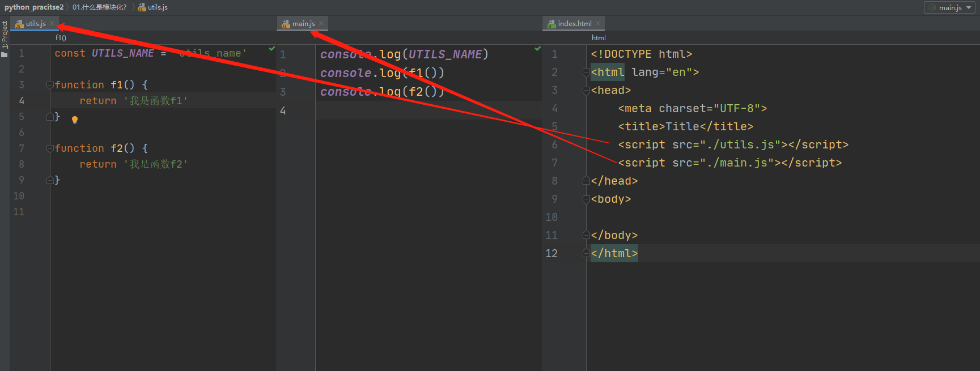Click console.log(f2()) in main.js
Screen dimensions: 980x371
pyautogui.click(x=382, y=92)
